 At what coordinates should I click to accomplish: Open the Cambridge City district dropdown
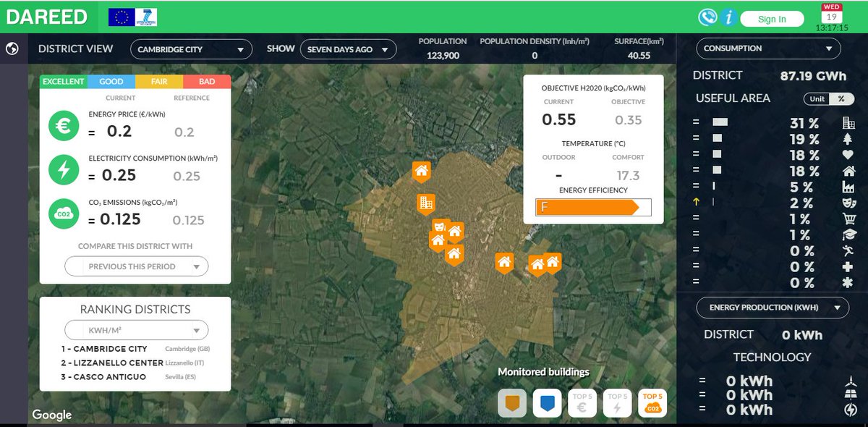click(x=190, y=48)
